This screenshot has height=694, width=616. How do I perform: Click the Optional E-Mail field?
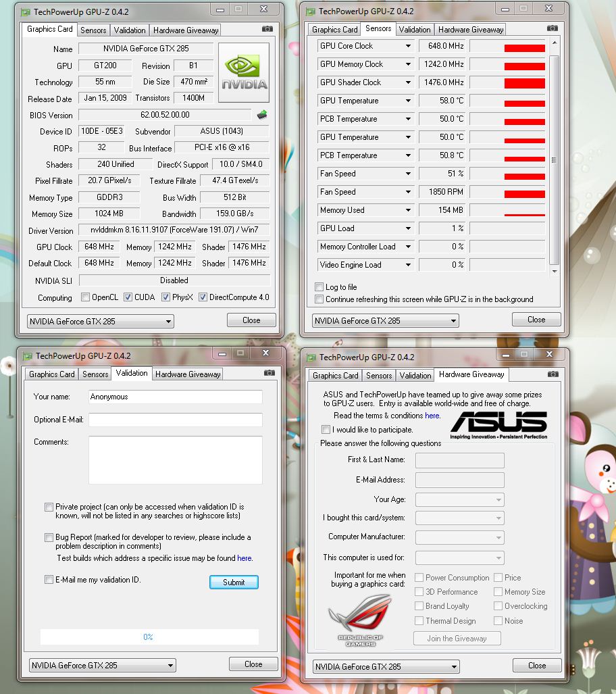(175, 420)
